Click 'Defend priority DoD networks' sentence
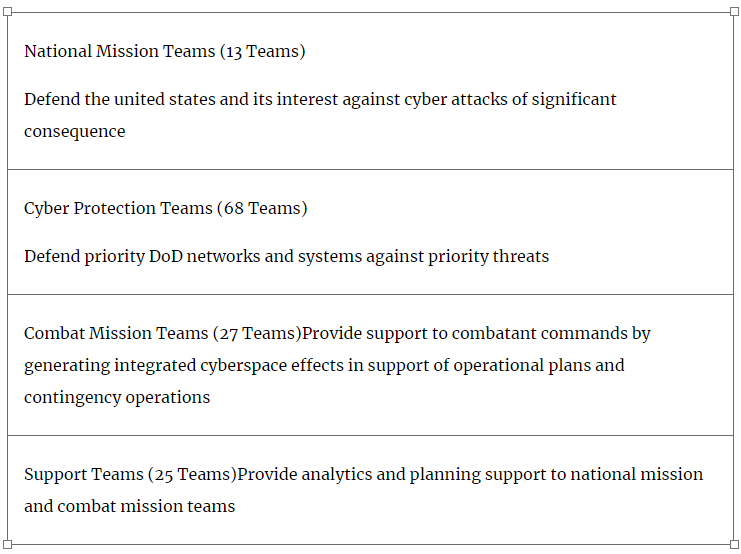The width and height of the screenshot is (741, 554). pyautogui.click(x=286, y=257)
